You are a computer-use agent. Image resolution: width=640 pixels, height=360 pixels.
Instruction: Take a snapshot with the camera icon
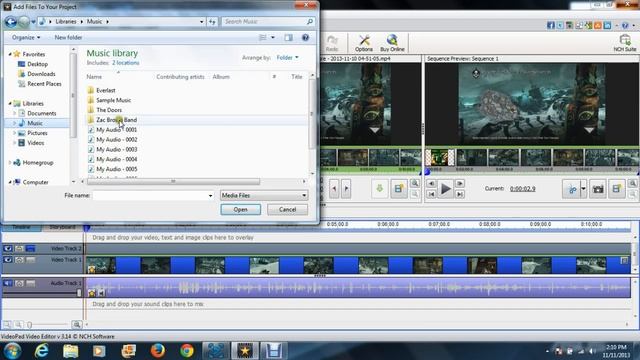click(598, 189)
